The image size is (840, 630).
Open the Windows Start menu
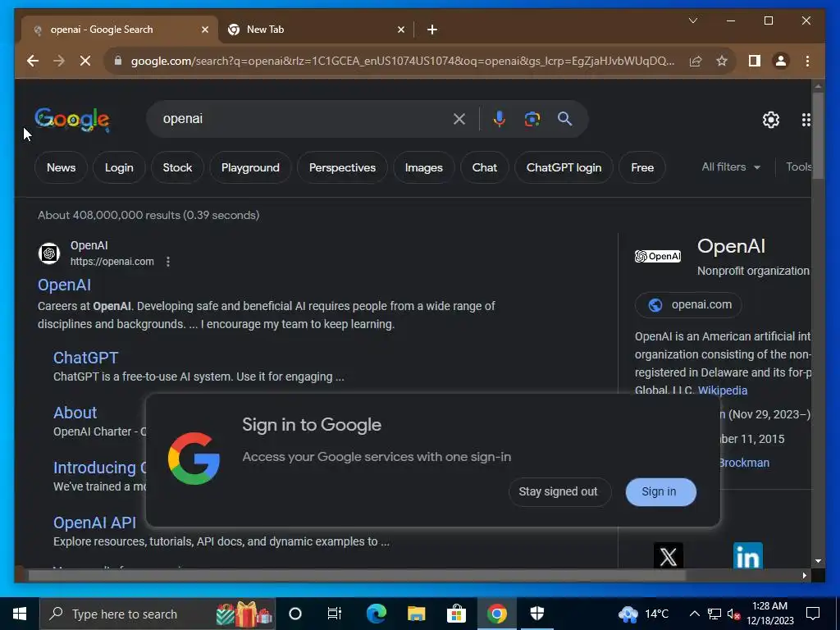click(x=20, y=614)
